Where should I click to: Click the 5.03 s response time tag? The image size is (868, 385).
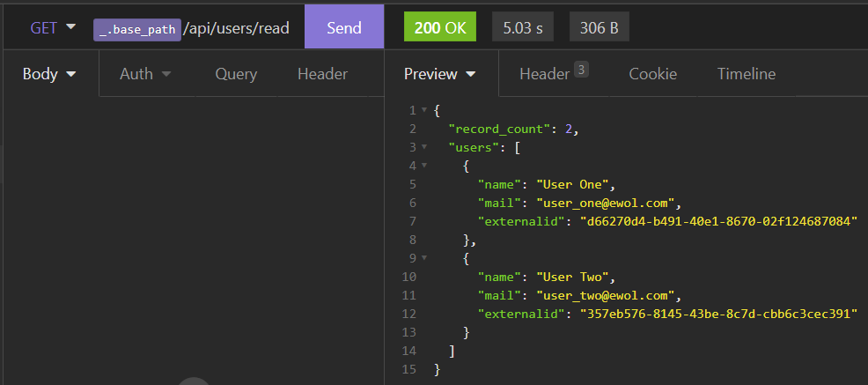(x=523, y=28)
